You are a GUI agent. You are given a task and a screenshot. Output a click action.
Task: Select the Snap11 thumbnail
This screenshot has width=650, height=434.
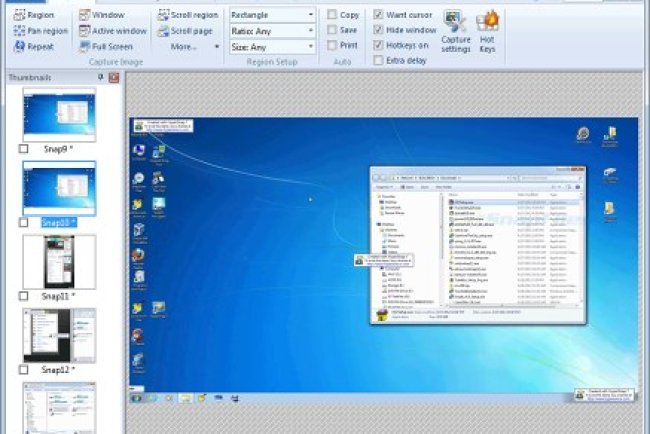[x=59, y=262]
